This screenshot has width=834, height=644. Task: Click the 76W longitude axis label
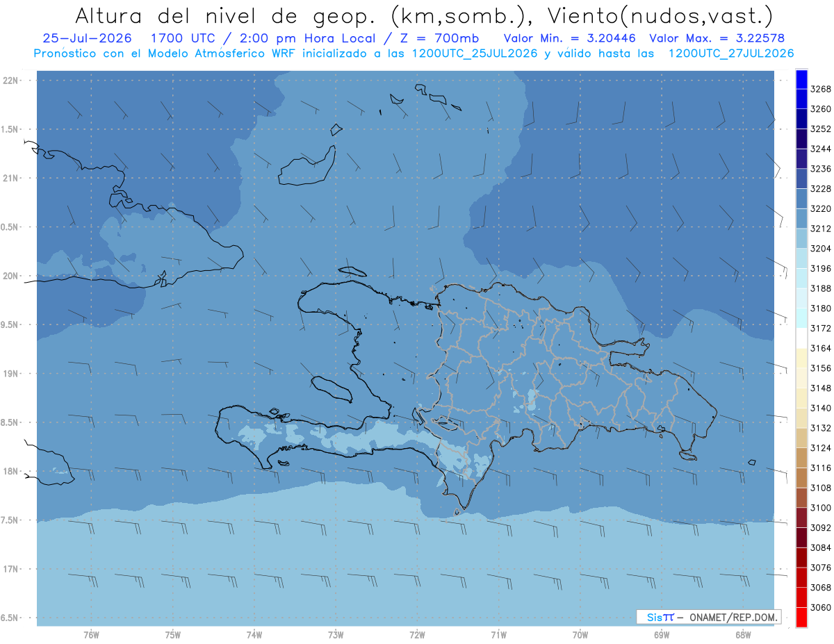click(91, 634)
